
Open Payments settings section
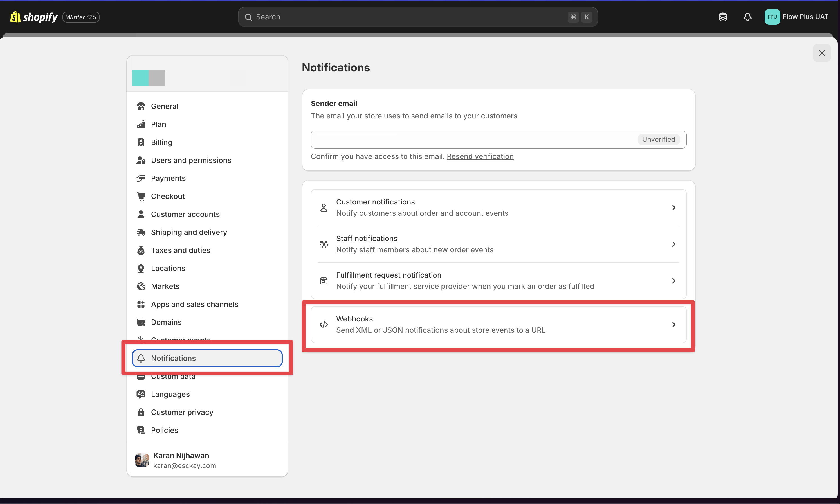168,178
